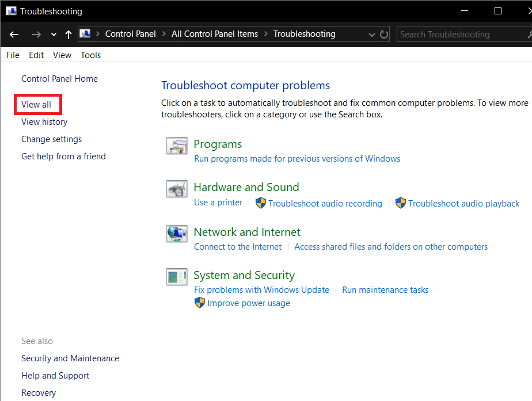This screenshot has width=532, height=401.
Task: Click the Hardware and Sound icon
Action: 177,189
